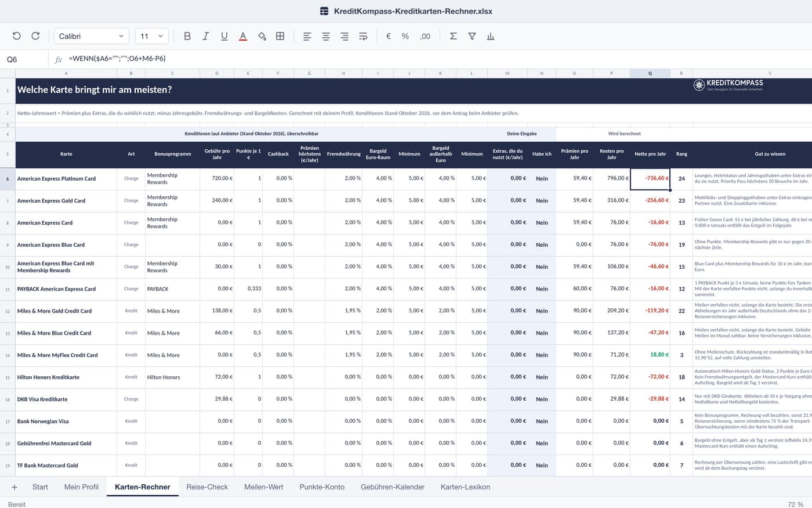Click the fx insert function icon
The height and width of the screenshot is (508, 812).
click(58, 59)
